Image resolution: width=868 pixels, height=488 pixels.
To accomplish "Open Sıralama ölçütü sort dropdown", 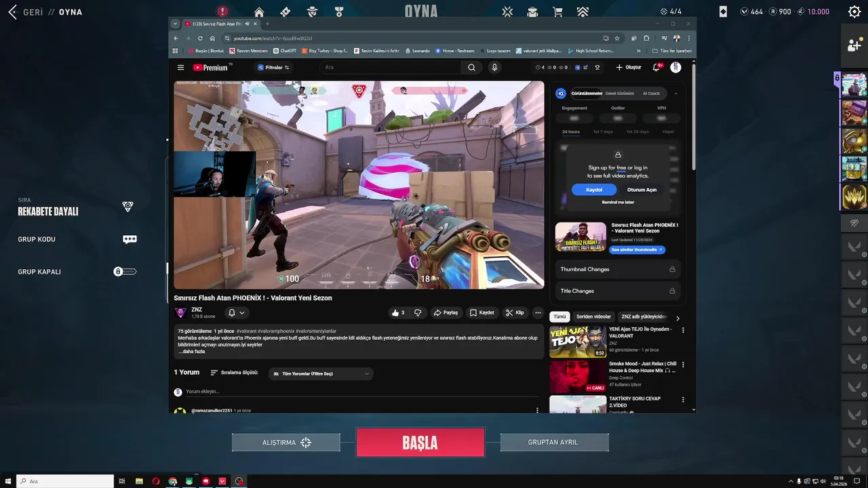I will 234,373.
